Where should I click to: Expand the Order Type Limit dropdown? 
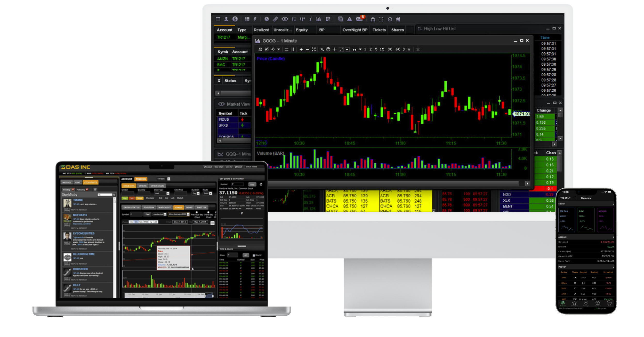tap(168, 194)
